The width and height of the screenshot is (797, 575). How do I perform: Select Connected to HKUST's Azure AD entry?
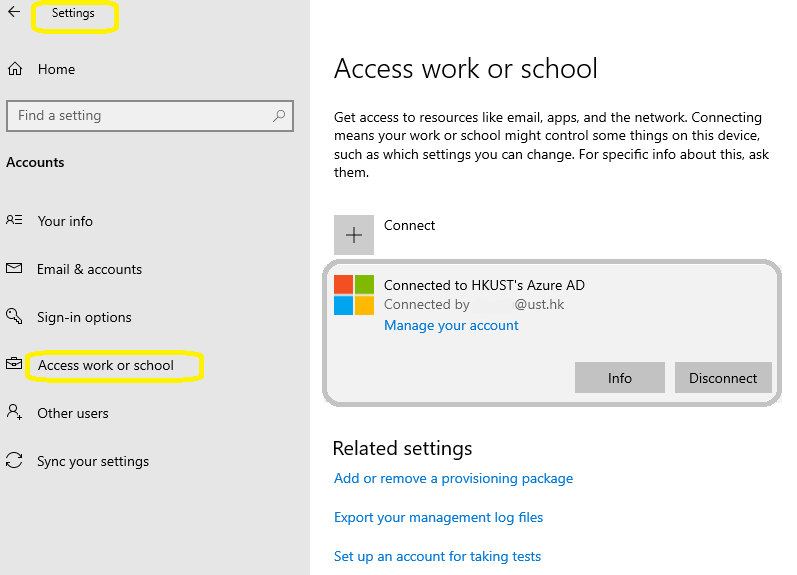552,333
